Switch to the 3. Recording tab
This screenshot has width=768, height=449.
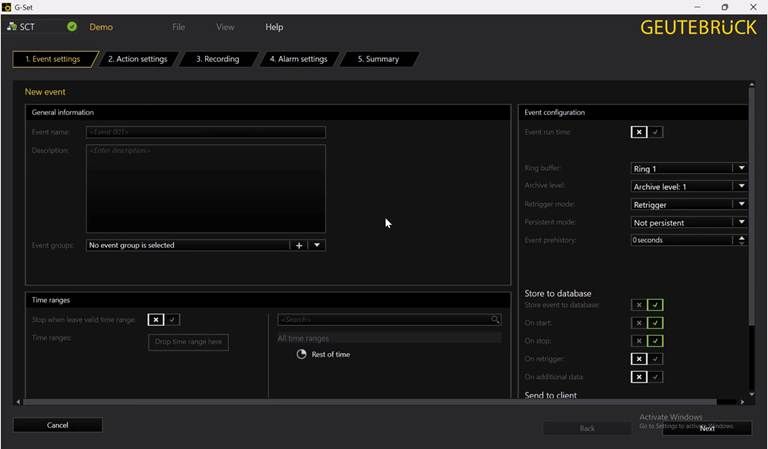[x=218, y=59]
